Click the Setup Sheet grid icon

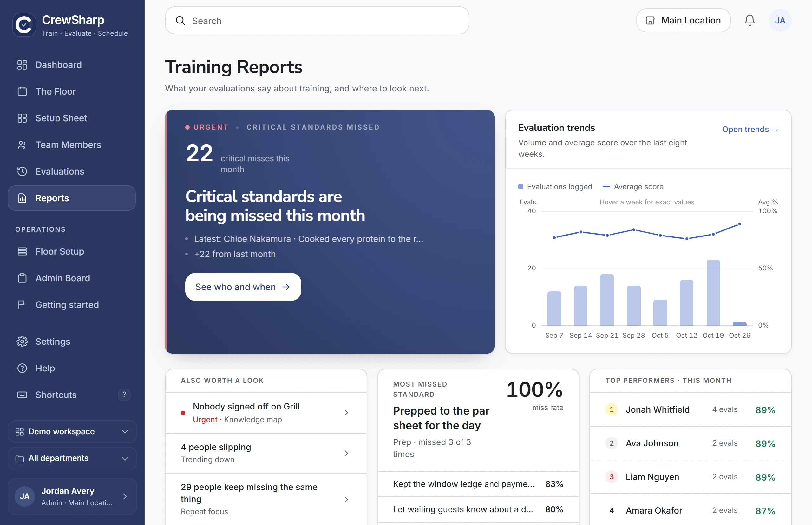tap(22, 118)
